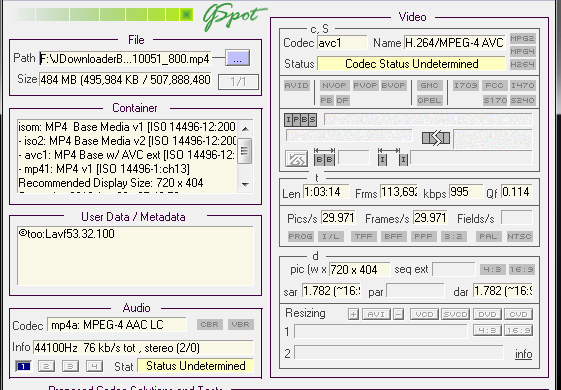The image size is (561, 390).
Task: Select audio stream 1 button
Action: pos(23,366)
